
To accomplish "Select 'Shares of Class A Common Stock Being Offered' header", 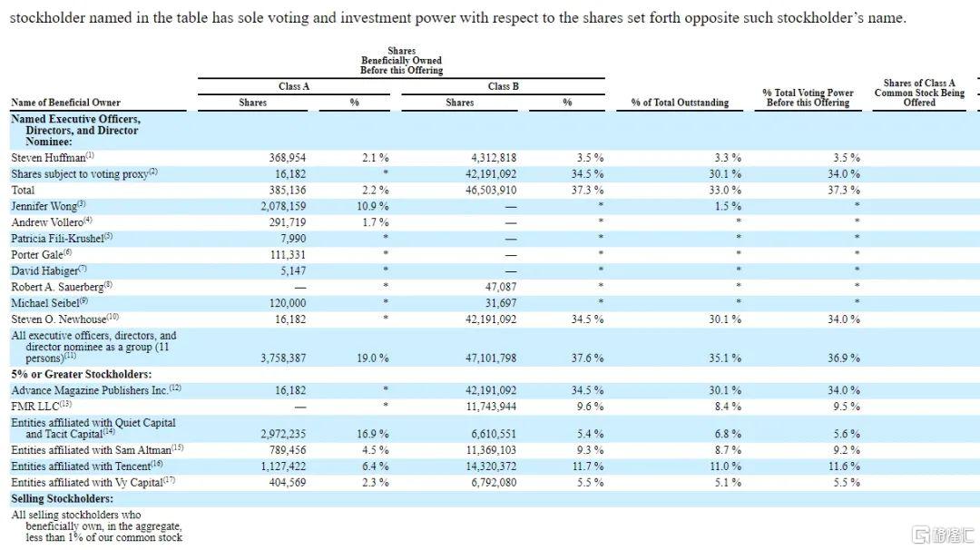I will [x=918, y=93].
